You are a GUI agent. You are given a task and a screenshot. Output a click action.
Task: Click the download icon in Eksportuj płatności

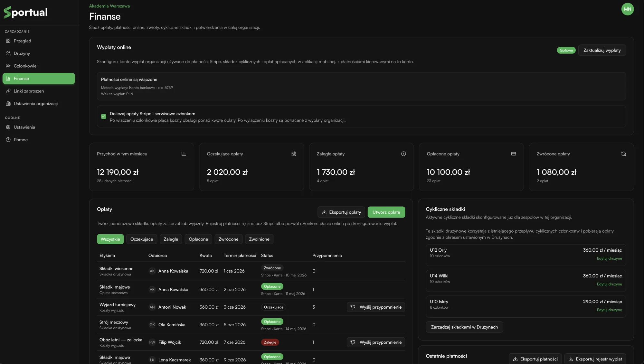coord(515,359)
